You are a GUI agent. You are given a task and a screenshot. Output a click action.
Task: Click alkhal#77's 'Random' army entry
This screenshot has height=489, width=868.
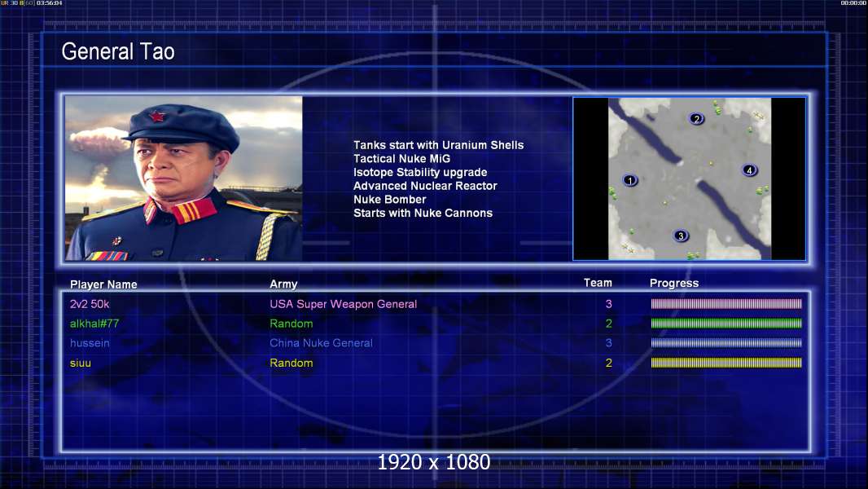pyautogui.click(x=292, y=324)
